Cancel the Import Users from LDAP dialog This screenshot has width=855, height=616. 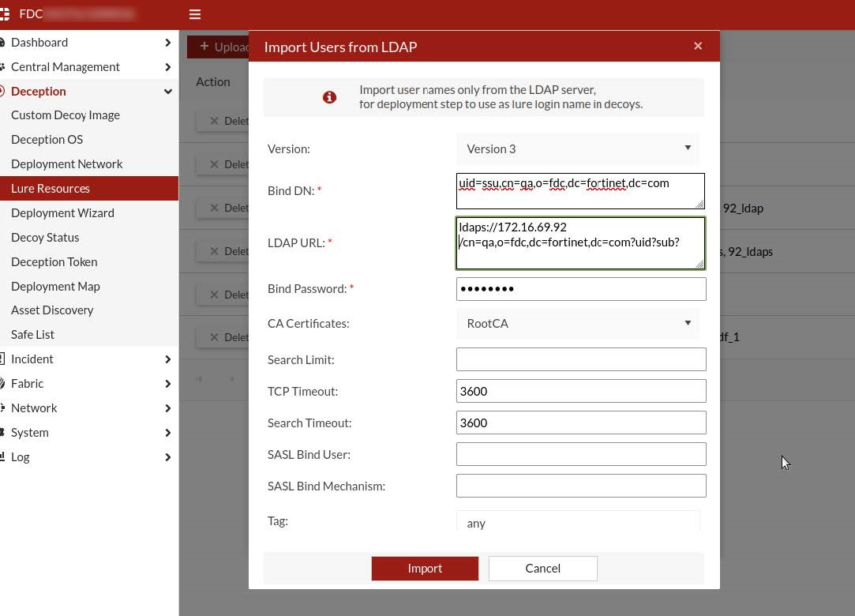542,569
